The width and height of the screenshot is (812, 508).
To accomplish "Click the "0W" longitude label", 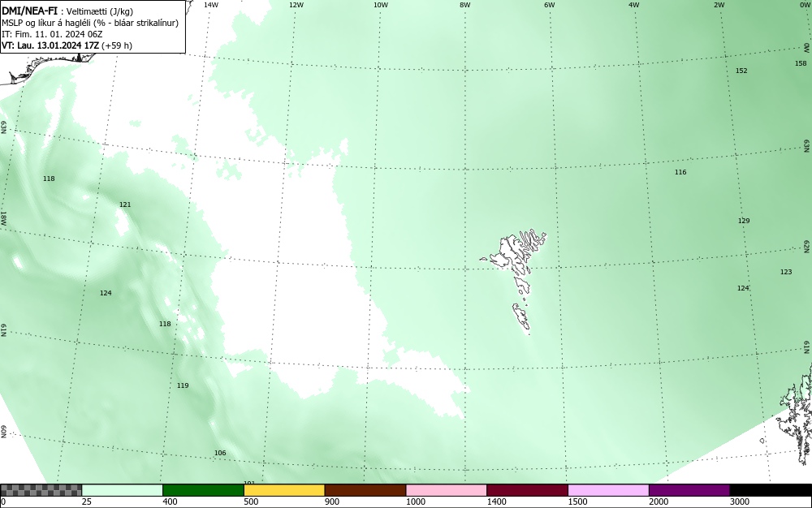I will click(804, 5).
